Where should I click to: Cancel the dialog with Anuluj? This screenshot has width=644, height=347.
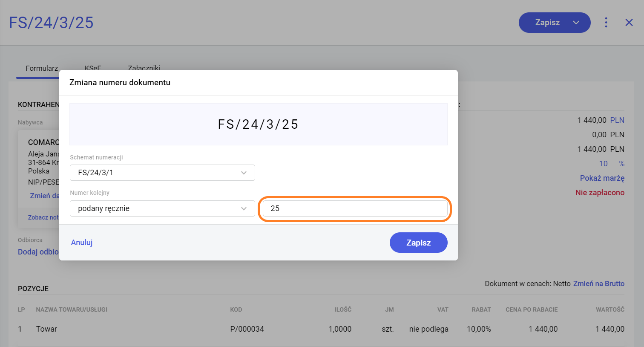[x=82, y=243]
